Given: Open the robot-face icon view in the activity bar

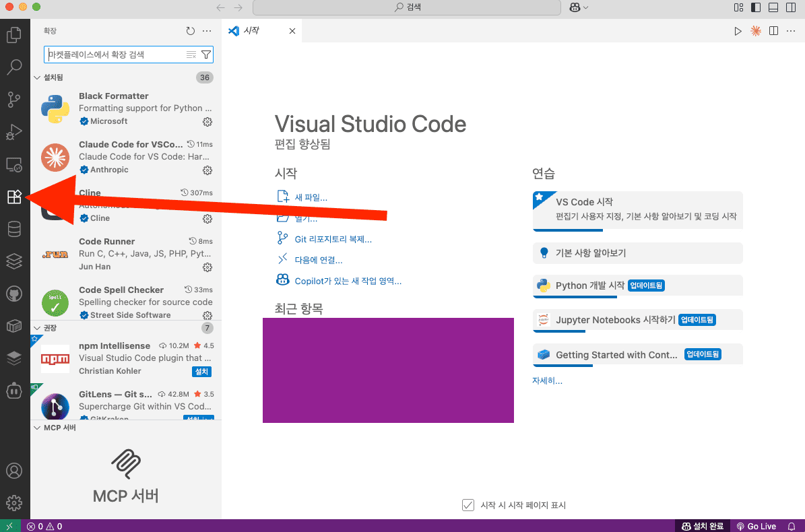Looking at the screenshot, I should click(x=14, y=391).
